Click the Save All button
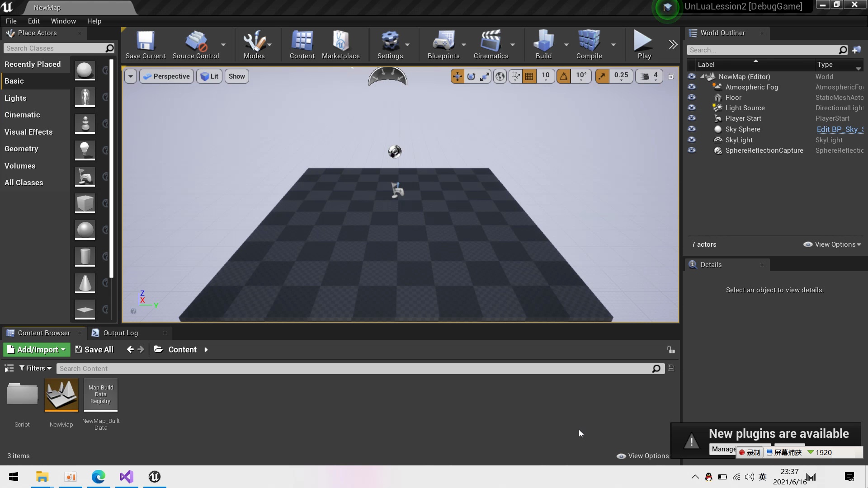868x488 pixels. [x=94, y=349]
